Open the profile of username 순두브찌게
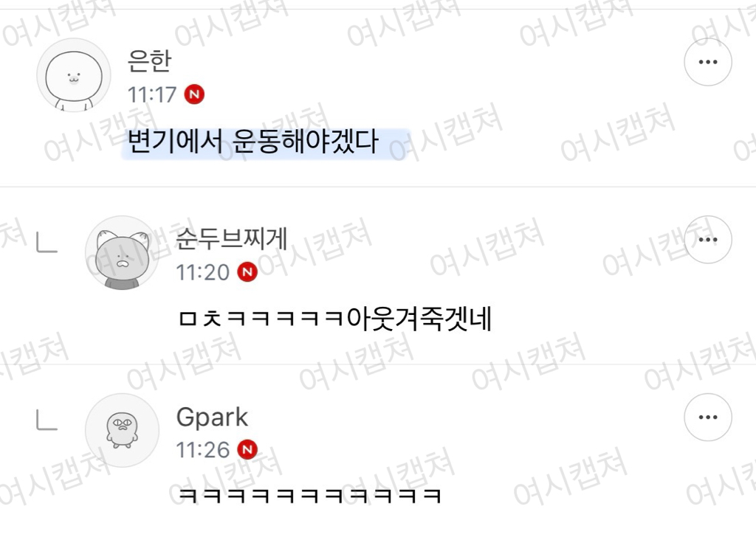Viewport: 756px width, 537px height. [x=231, y=239]
